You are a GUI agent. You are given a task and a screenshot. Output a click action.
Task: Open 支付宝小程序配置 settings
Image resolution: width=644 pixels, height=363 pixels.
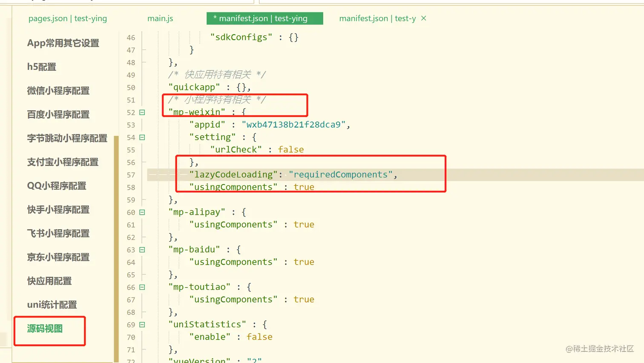tap(63, 162)
